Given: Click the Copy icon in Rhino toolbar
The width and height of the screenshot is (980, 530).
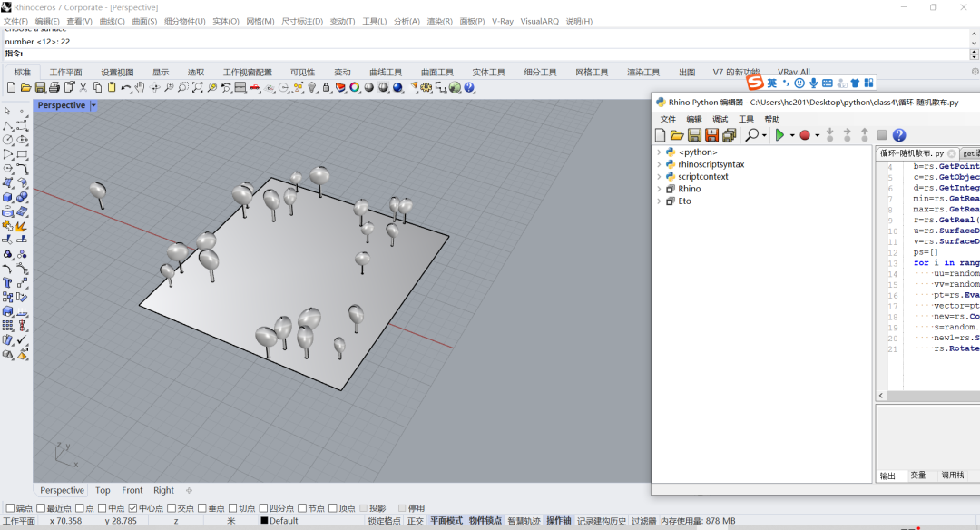Looking at the screenshot, I should pyautogui.click(x=97, y=87).
